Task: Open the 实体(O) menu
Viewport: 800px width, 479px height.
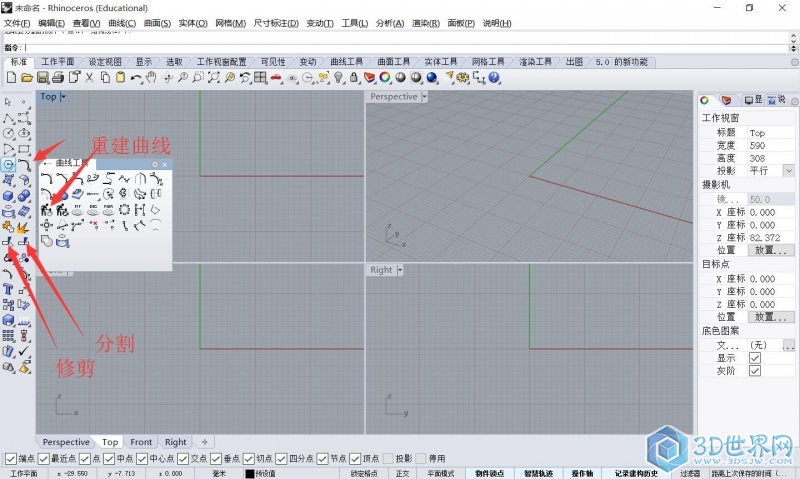Action: pos(193,23)
